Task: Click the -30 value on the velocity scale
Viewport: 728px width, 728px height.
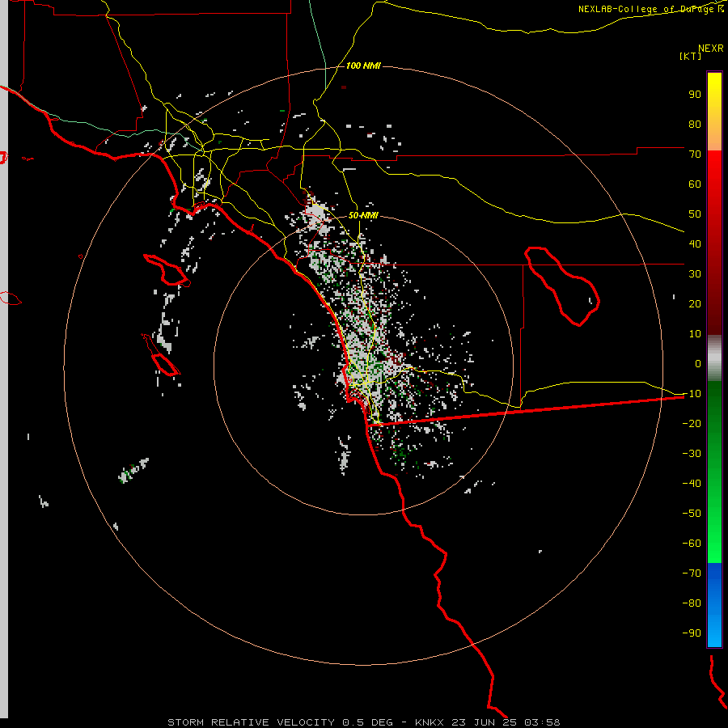Action: pyautogui.click(x=692, y=454)
